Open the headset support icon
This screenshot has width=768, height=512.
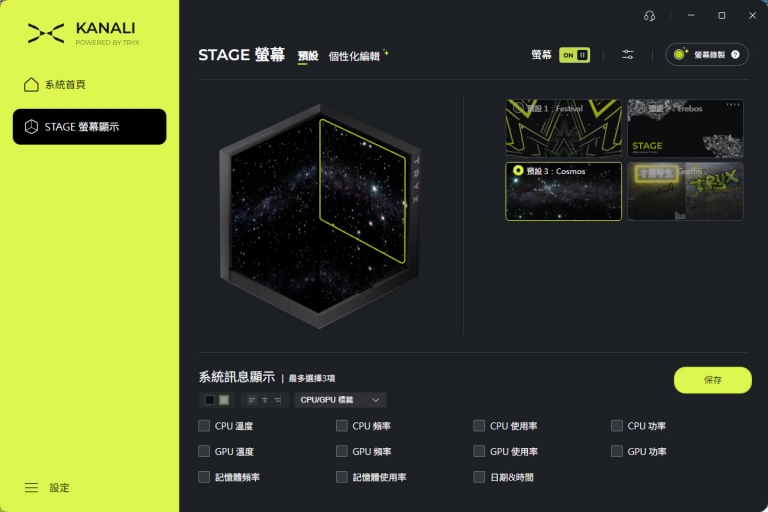(x=649, y=16)
